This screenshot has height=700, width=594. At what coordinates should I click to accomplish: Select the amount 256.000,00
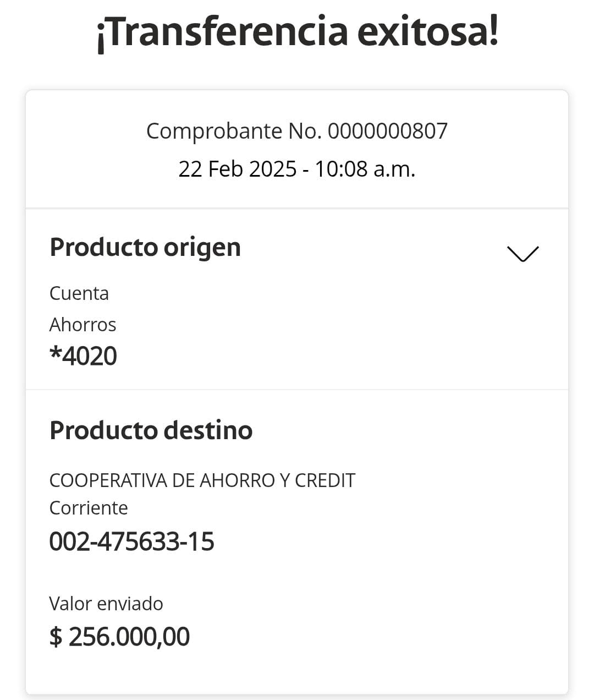pos(129,637)
